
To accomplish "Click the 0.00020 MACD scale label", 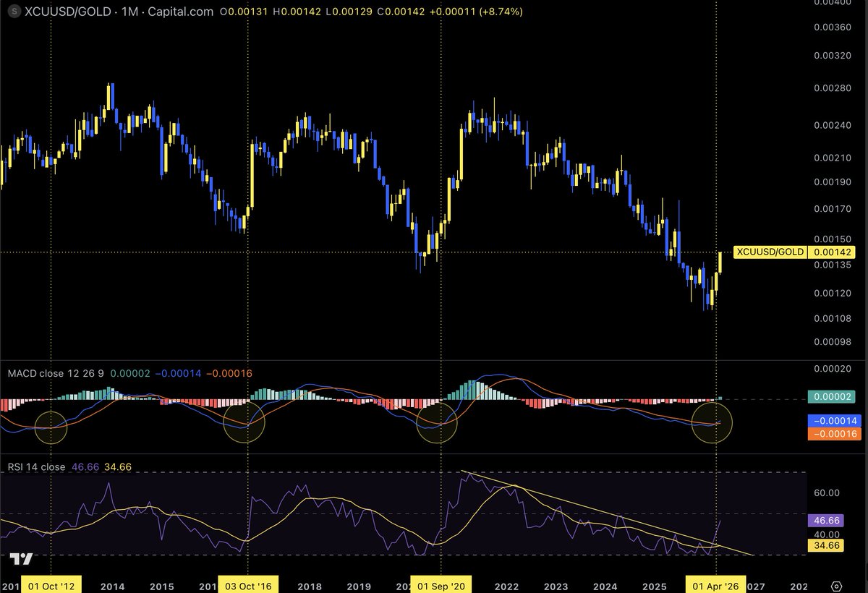I will pyautogui.click(x=832, y=368).
